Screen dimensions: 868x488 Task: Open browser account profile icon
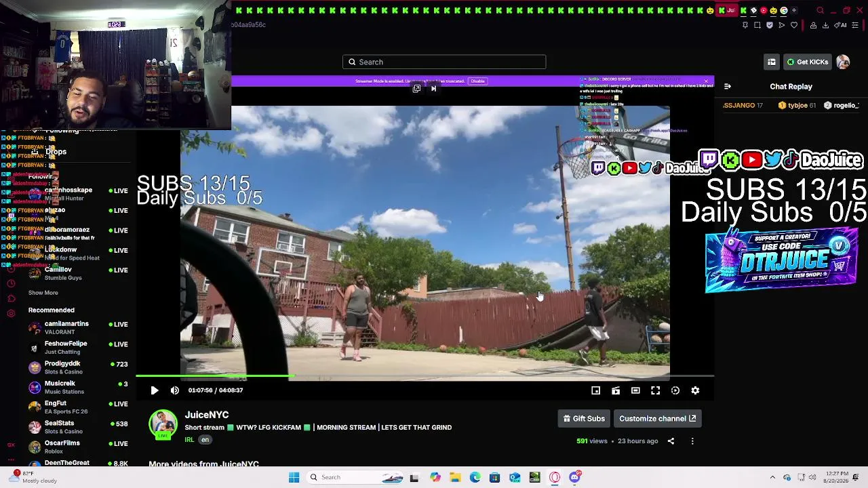tap(813, 25)
